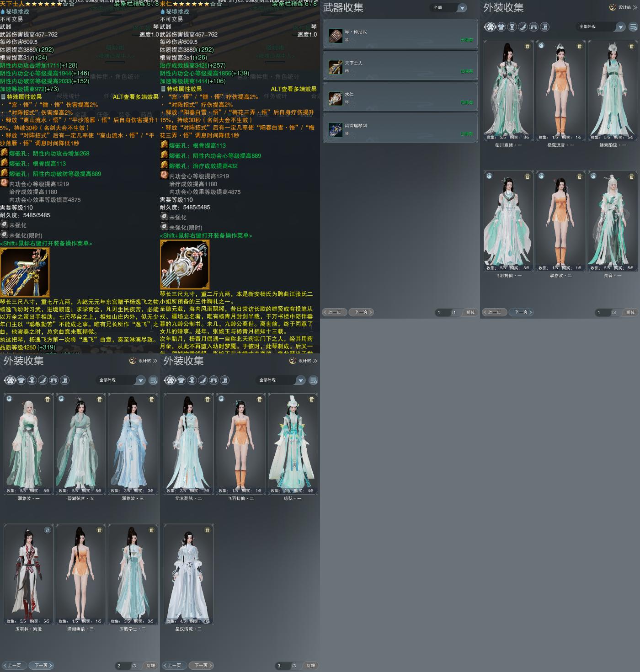
Task: Select the shirt filter icon on outfit page 1
Action: click(501, 27)
